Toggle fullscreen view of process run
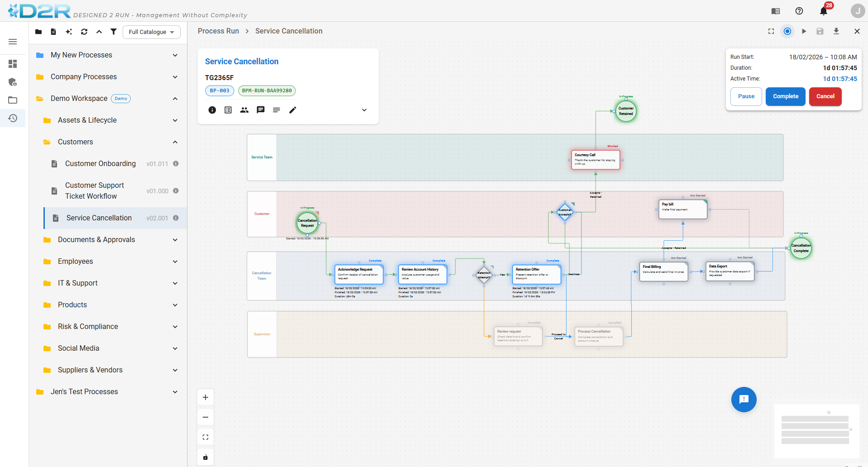 pos(771,31)
